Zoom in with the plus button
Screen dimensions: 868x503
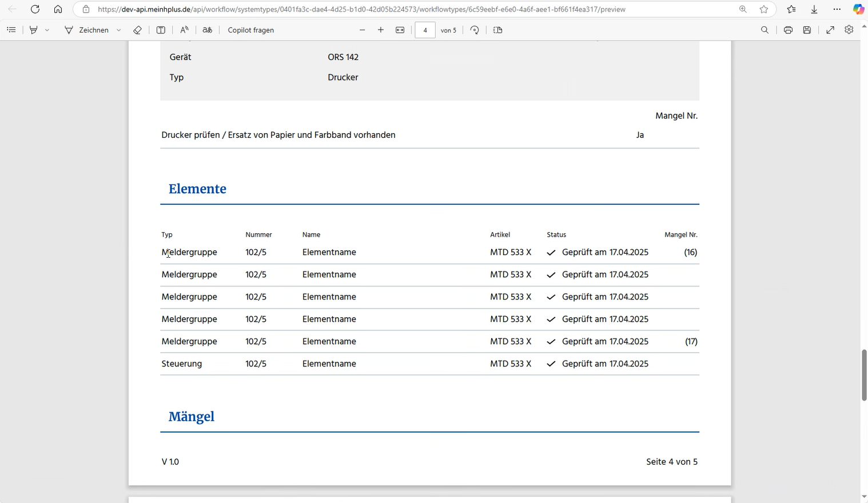point(381,30)
